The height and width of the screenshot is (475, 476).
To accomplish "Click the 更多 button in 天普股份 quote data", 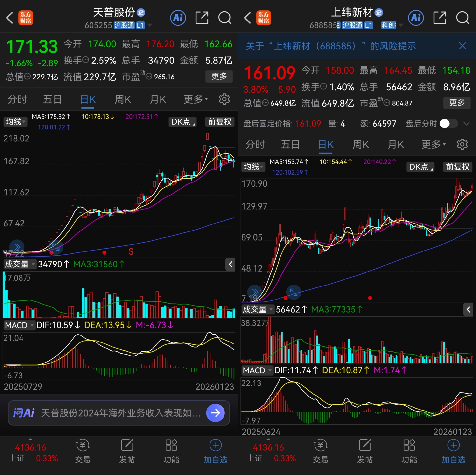I will coord(219,76).
